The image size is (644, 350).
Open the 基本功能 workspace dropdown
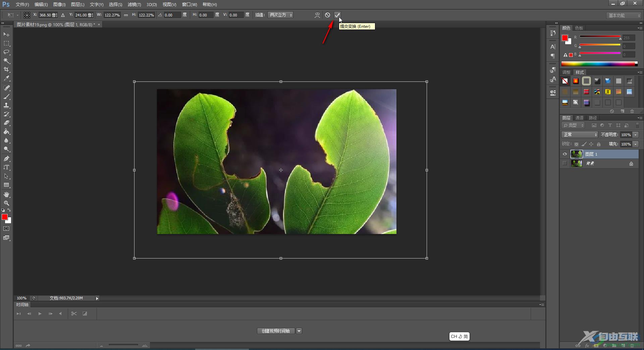point(624,15)
